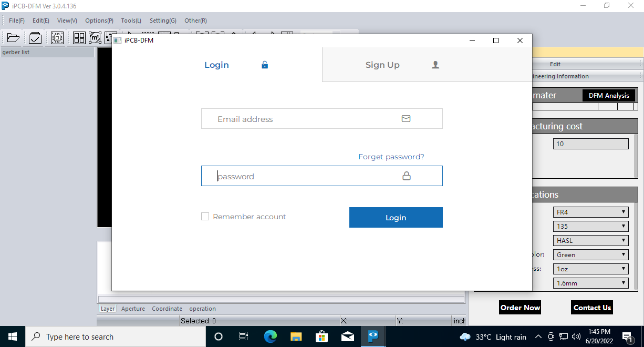Viewport: 644px width, 347px height.
Task: Click the envelope icon in the email field
Action: tap(406, 119)
